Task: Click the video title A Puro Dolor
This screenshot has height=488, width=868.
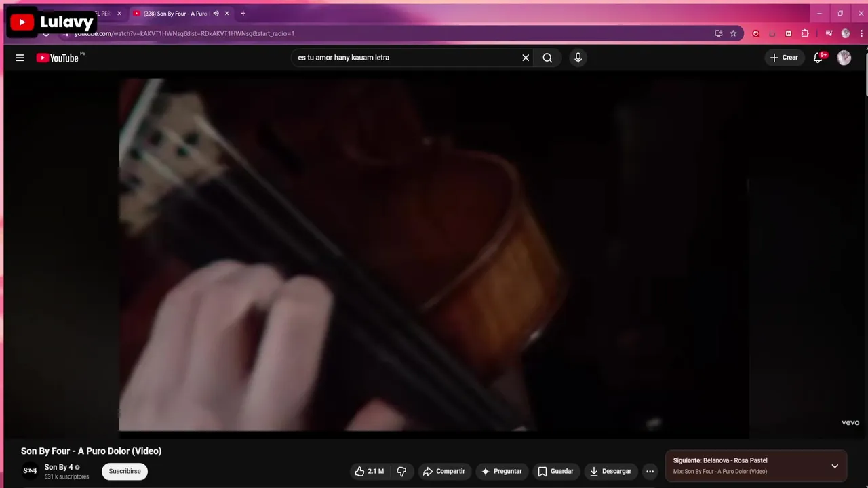Action: click(91, 451)
